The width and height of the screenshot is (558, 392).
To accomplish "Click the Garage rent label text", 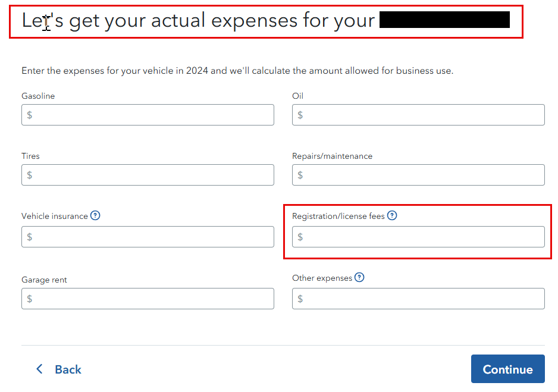I will click(44, 280).
